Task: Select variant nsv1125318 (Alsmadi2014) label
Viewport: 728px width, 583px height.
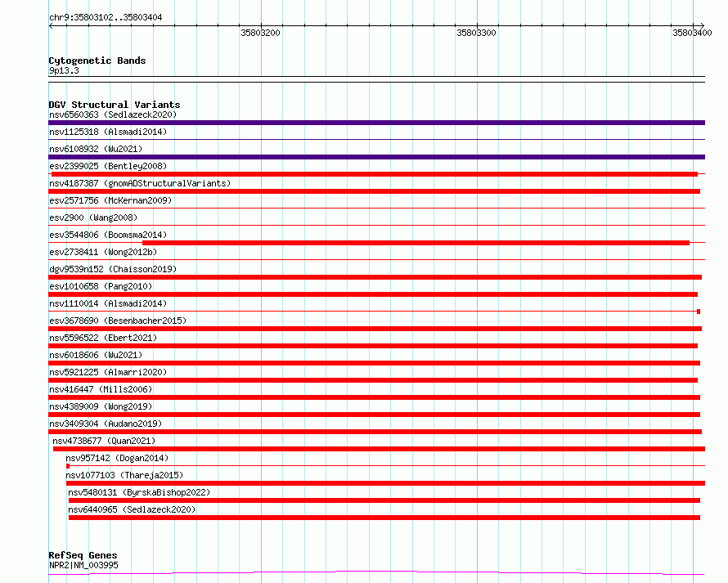Action: [108, 132]
